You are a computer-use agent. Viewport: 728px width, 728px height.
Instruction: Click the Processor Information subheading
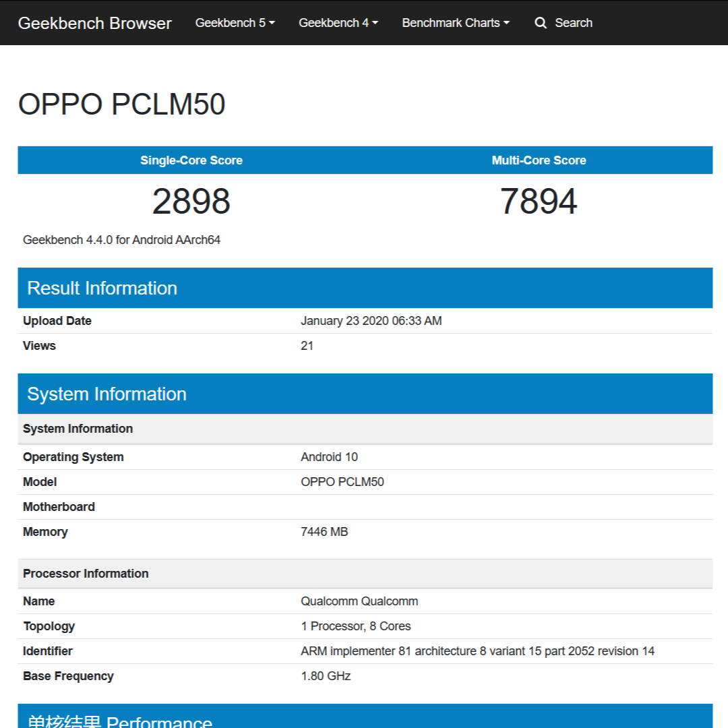pos(365,574)
